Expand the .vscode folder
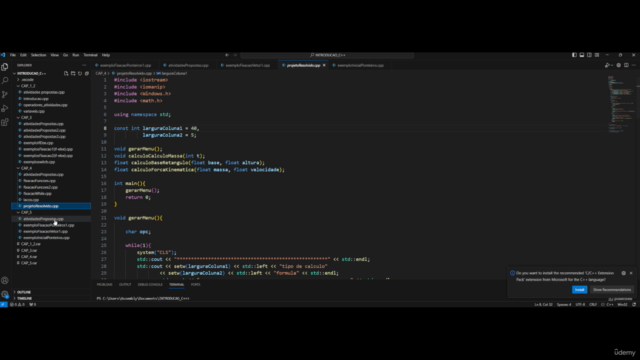 (26, 80)
